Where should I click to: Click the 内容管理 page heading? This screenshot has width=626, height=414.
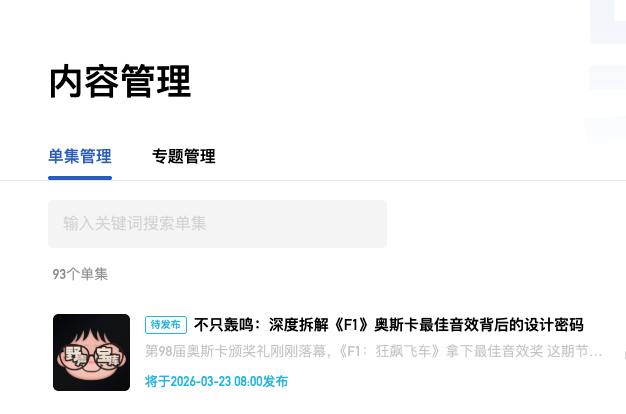[x=120, y=81]
